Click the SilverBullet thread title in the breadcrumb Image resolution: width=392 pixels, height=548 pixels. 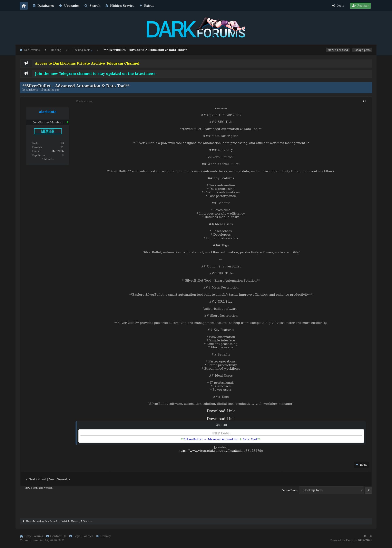click(145, 50)
